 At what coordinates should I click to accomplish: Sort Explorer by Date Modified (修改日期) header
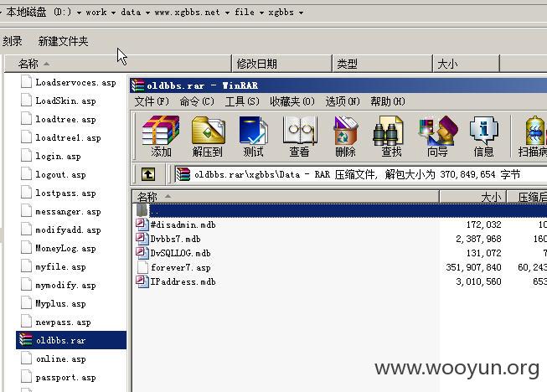(281, 64)
